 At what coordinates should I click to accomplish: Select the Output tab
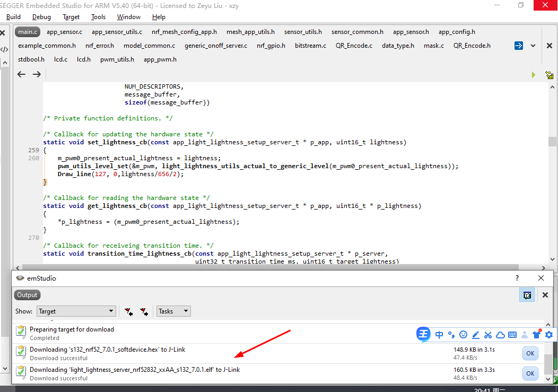pyautogui.click(x=27, y=295)
